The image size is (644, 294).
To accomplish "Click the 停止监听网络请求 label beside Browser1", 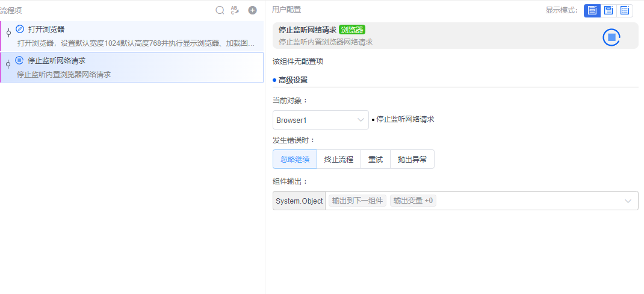I will (x=405, y=120).
